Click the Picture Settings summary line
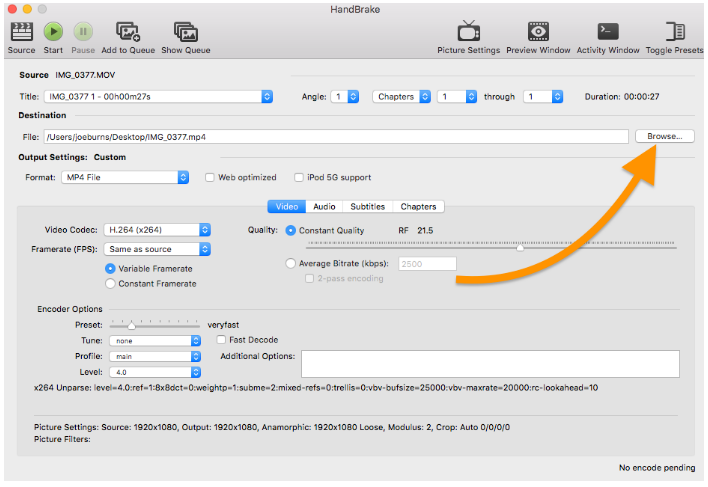Screen dimensions: 708x487 point(272,427)
